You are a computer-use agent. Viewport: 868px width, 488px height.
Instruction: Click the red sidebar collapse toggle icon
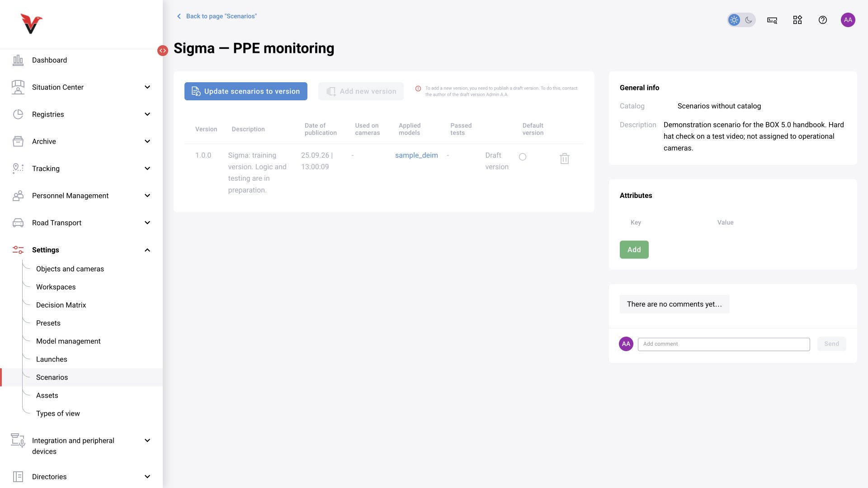(x=163, y=51)
